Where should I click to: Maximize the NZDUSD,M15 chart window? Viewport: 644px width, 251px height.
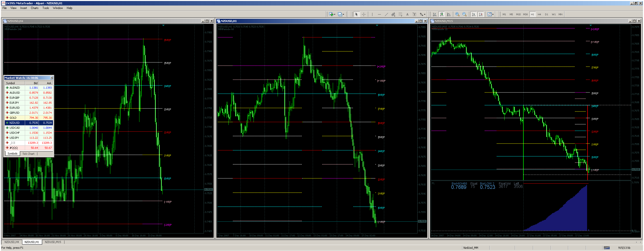[x=634, y=21]
